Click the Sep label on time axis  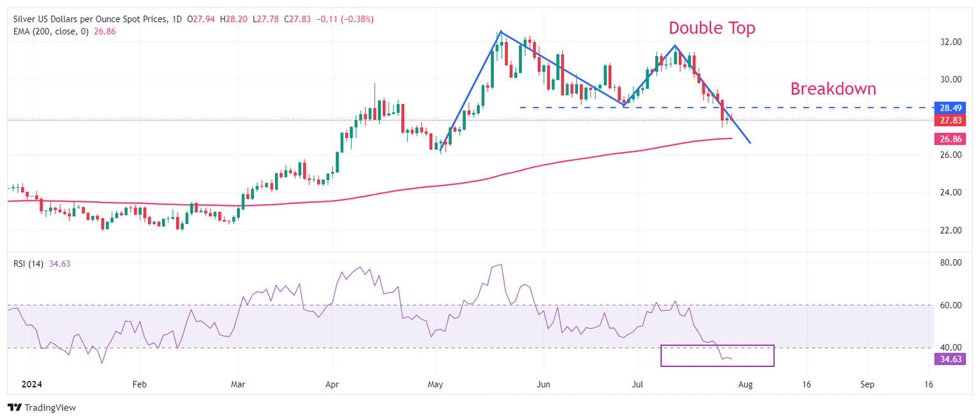point(866,384)
